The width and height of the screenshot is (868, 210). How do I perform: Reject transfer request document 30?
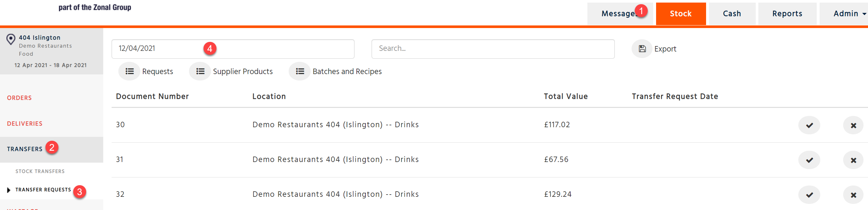tap(853, 125)
